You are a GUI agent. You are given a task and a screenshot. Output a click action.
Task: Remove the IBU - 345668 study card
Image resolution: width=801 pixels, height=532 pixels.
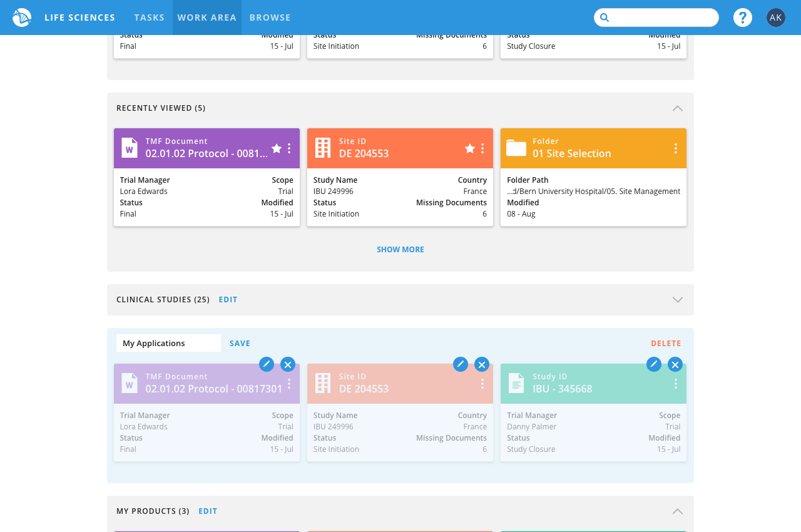pyautogui.click(x=675, y=364)
